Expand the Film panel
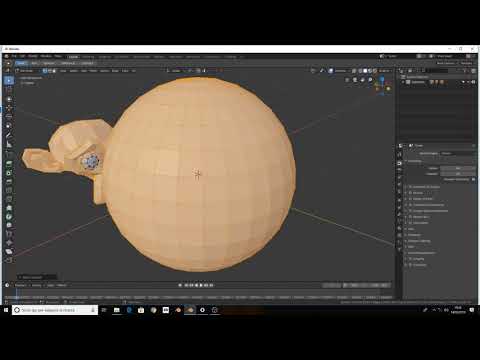This screenshot has height=360, width=480. [411, 247]
